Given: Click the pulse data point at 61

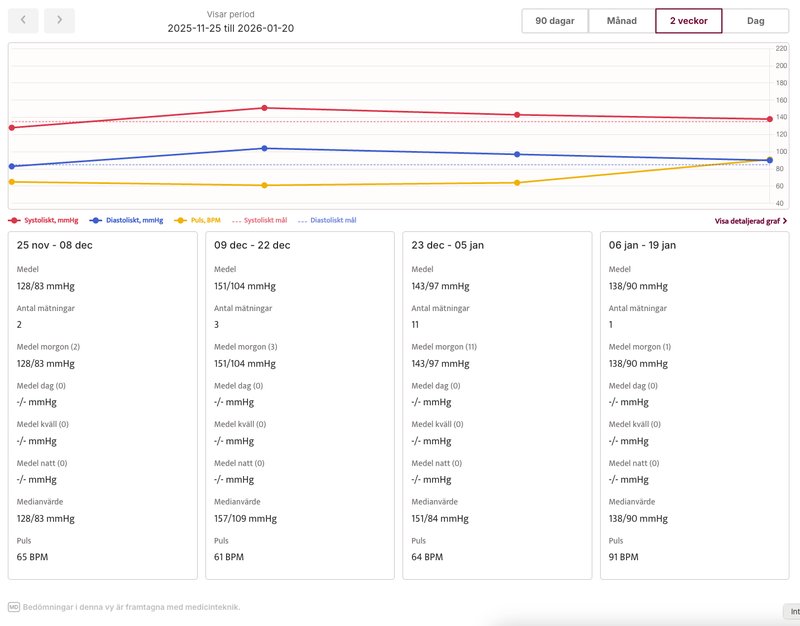Looking at the screenshot, I should [x=264, y=185].
